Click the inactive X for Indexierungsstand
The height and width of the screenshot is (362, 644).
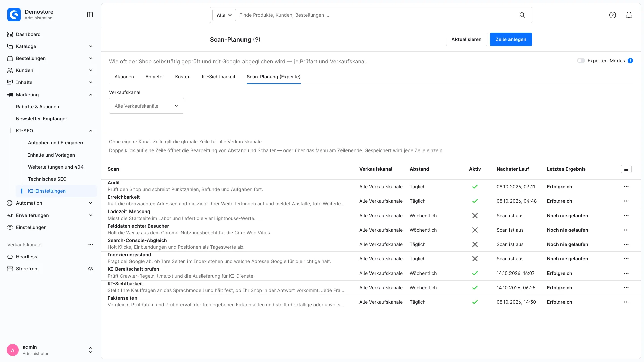[x=475, y=259]
